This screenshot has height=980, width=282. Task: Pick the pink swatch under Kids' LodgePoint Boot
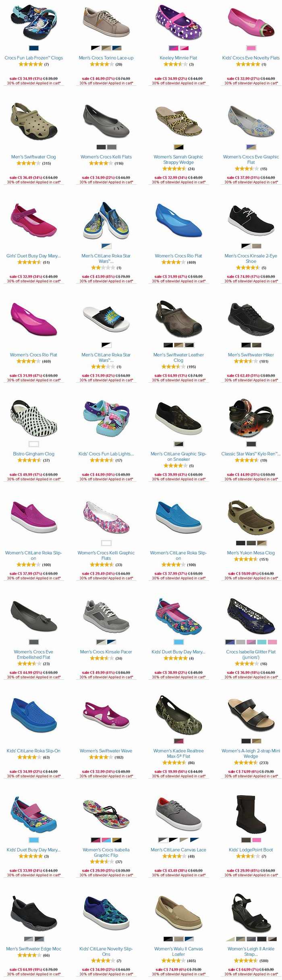tap(256, 840)
